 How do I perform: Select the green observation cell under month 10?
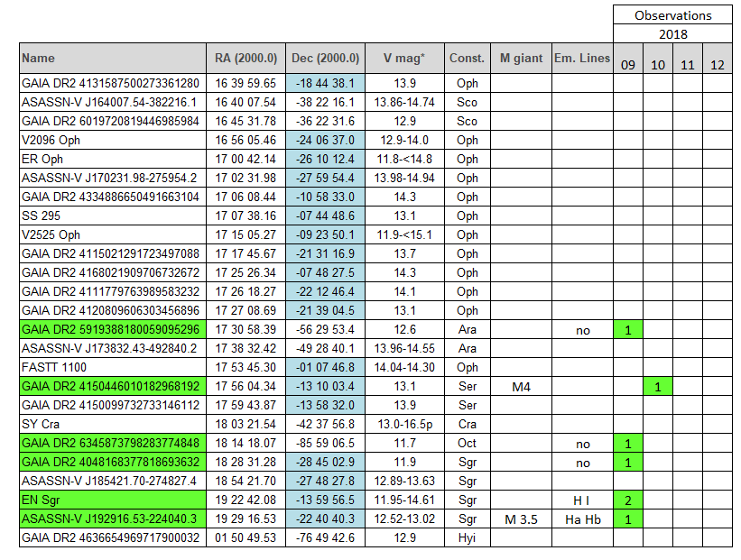tap(658, 387)
